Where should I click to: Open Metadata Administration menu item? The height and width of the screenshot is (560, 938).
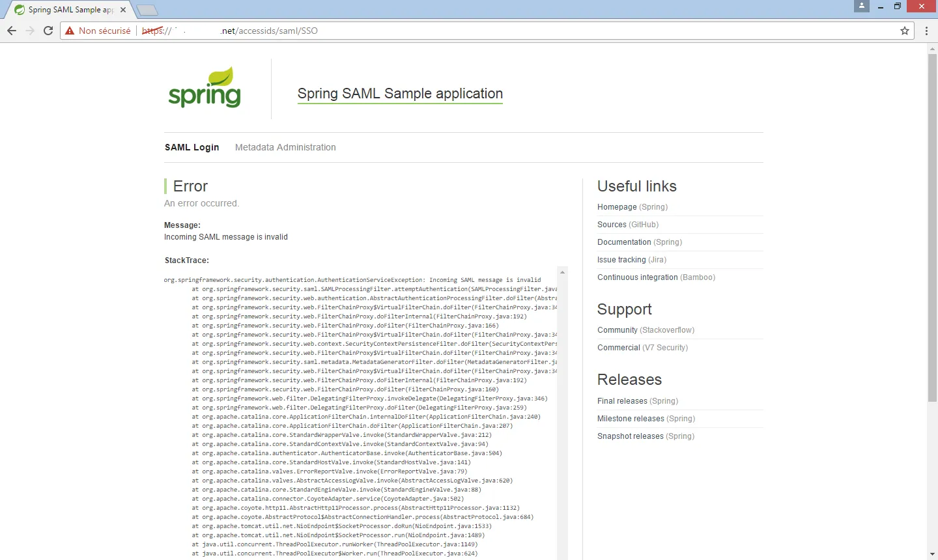[x=285, y=147]
